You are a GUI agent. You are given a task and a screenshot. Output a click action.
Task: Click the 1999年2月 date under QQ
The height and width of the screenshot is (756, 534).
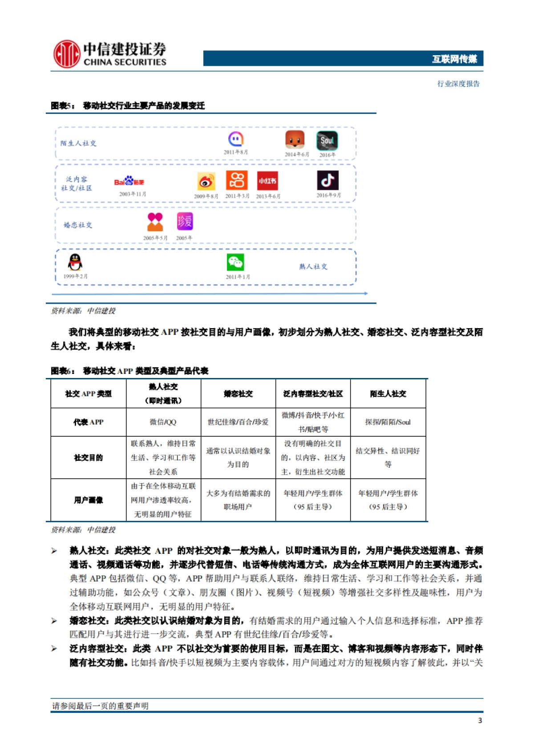(x=75, y=276)
